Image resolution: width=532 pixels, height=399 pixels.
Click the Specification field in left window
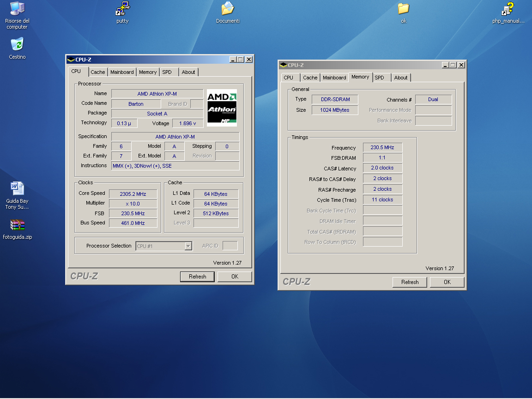click(x=175, y=137)
